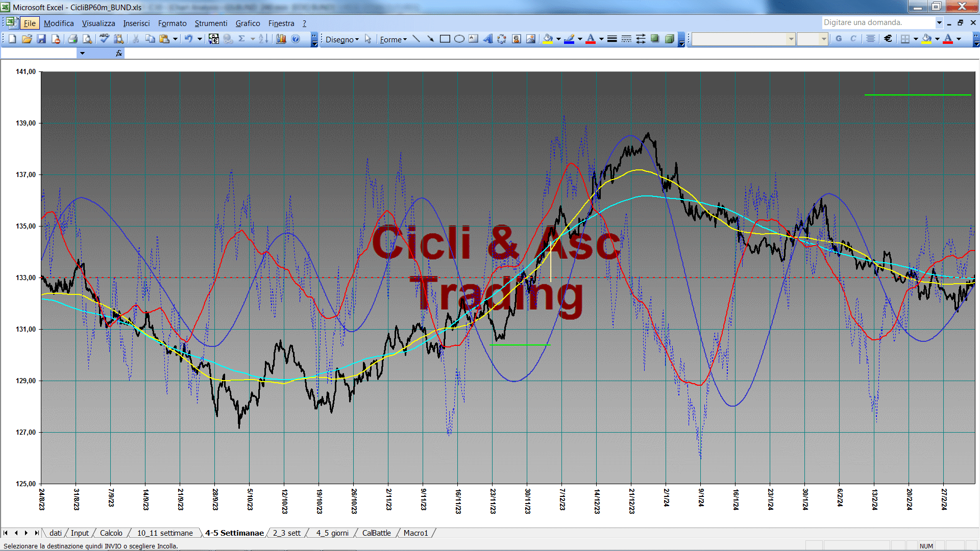
Task: Click the Permission document icon
Action: [56, 39]
